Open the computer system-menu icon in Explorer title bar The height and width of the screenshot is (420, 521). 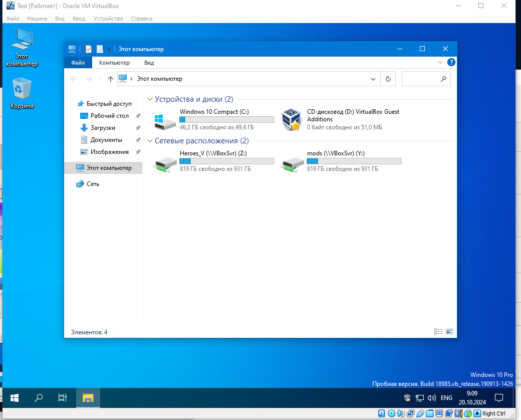(x=72, y=49)
